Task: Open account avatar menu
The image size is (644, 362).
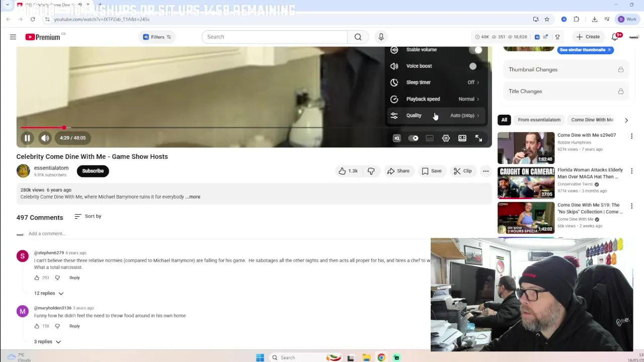Action: pos(633,37)
